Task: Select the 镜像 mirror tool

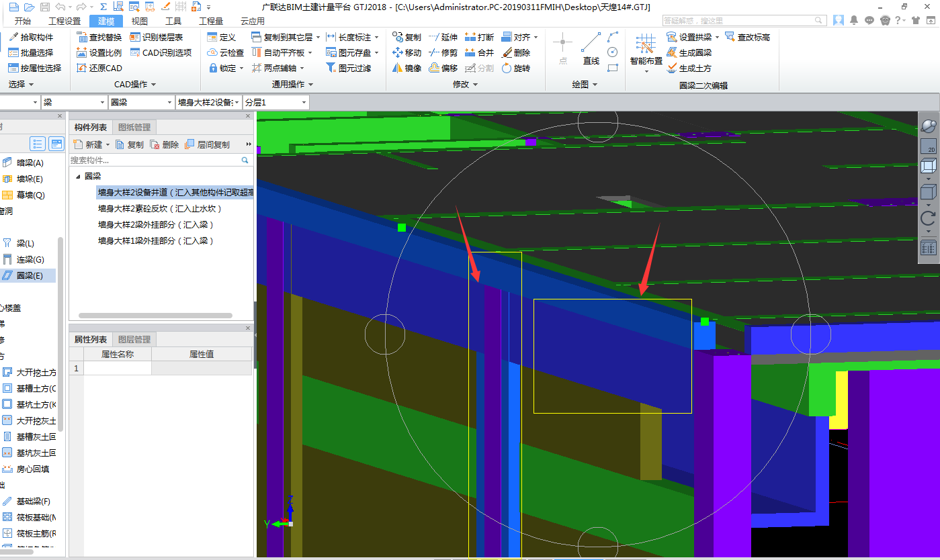Action: [407, 68]
